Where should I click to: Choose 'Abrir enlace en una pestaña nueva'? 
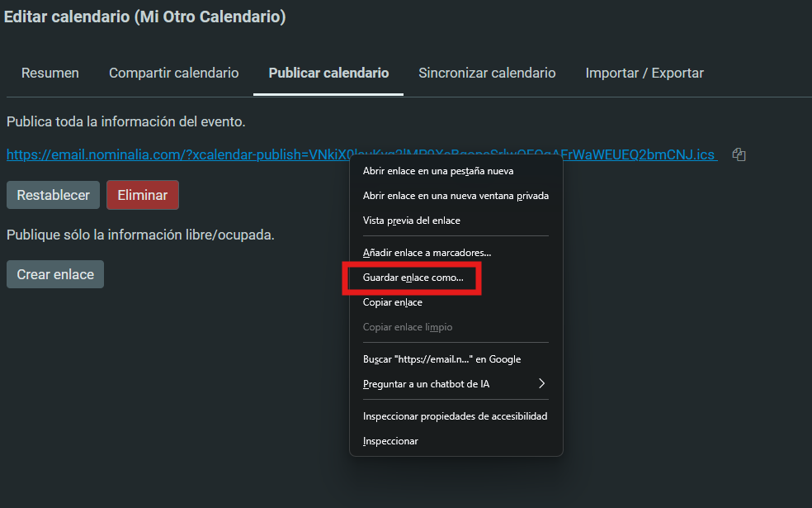[438, 171]
